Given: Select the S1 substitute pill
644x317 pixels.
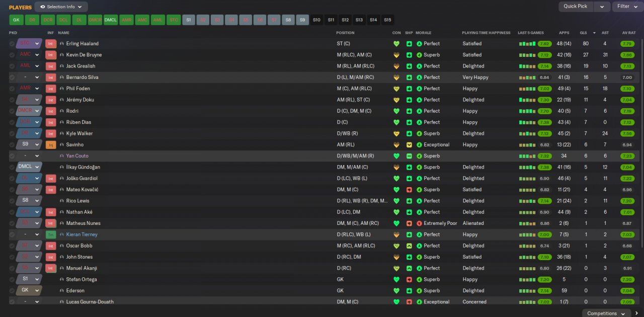Looking at the screenshot, I should click(x=189, y=20).
